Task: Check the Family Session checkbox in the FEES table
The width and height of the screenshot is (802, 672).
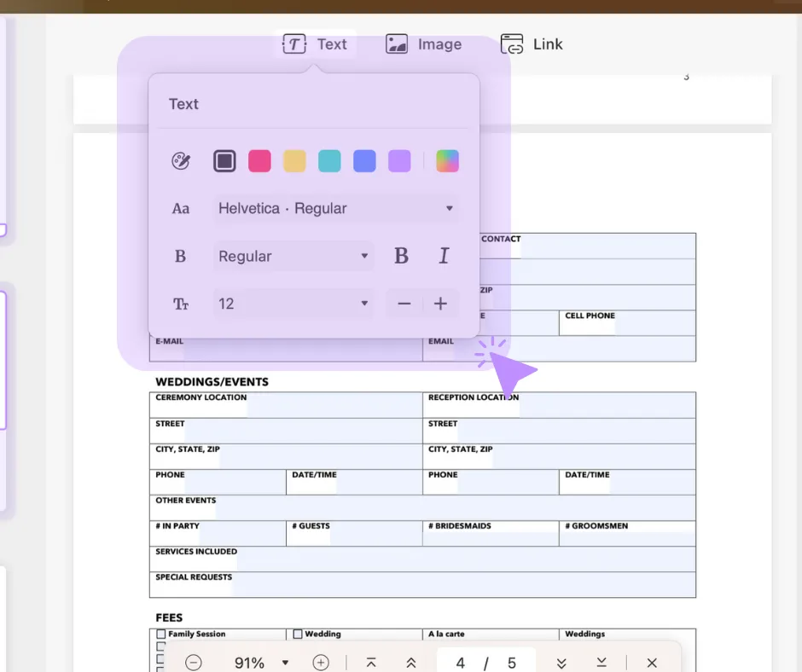Action: coord(159,634)
